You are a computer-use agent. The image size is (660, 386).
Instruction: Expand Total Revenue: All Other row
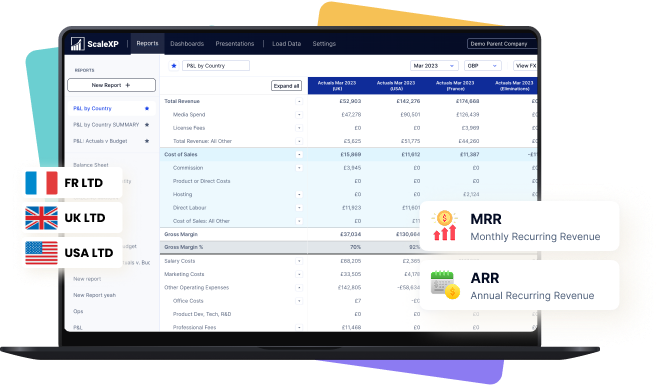[x=299, y=141]
